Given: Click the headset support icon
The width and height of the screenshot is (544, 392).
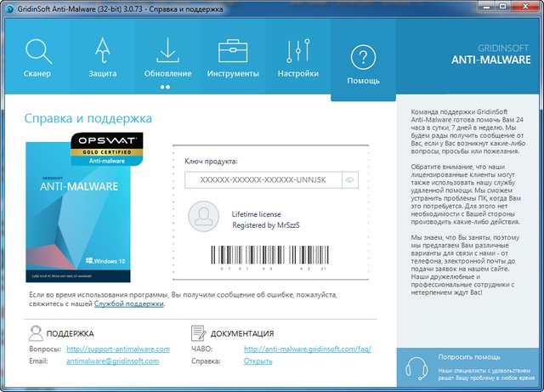Looking at the screenshot, I should click(x=416, y=368).
